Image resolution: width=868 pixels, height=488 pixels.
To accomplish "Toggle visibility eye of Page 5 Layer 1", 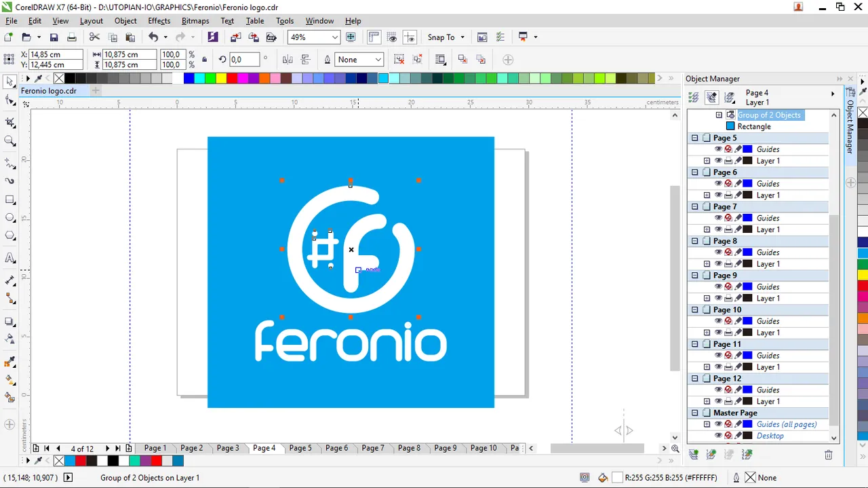I will click(718, 161).
